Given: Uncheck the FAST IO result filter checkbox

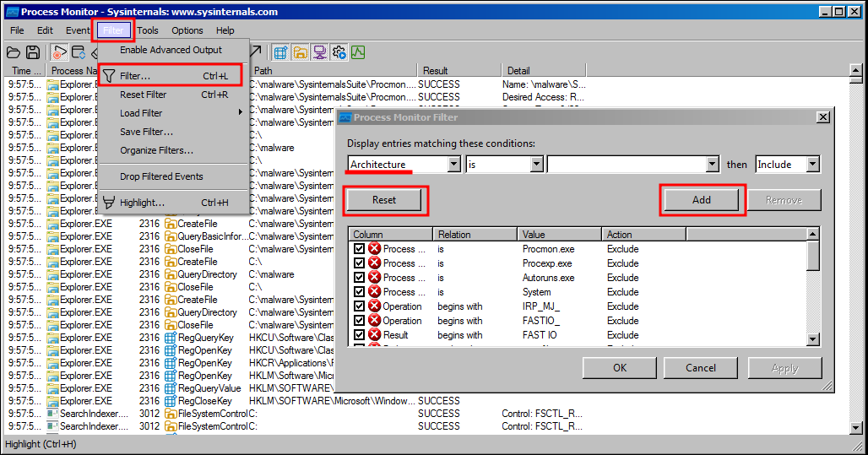Looking at the screenshot, I should (x=359, y=335).
